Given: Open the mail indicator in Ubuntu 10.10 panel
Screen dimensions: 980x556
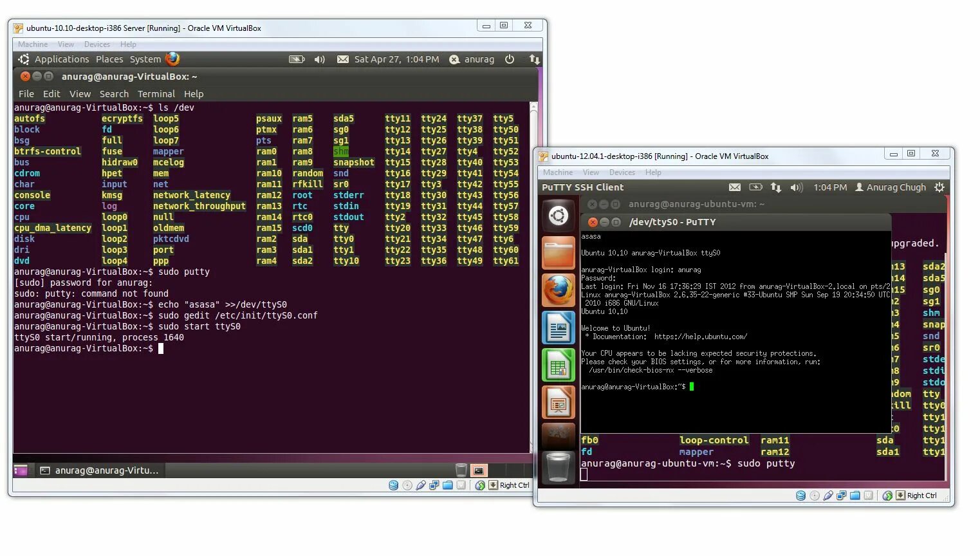Looking at the screenshot, I should pyautogui.click(x=343, y=59).
